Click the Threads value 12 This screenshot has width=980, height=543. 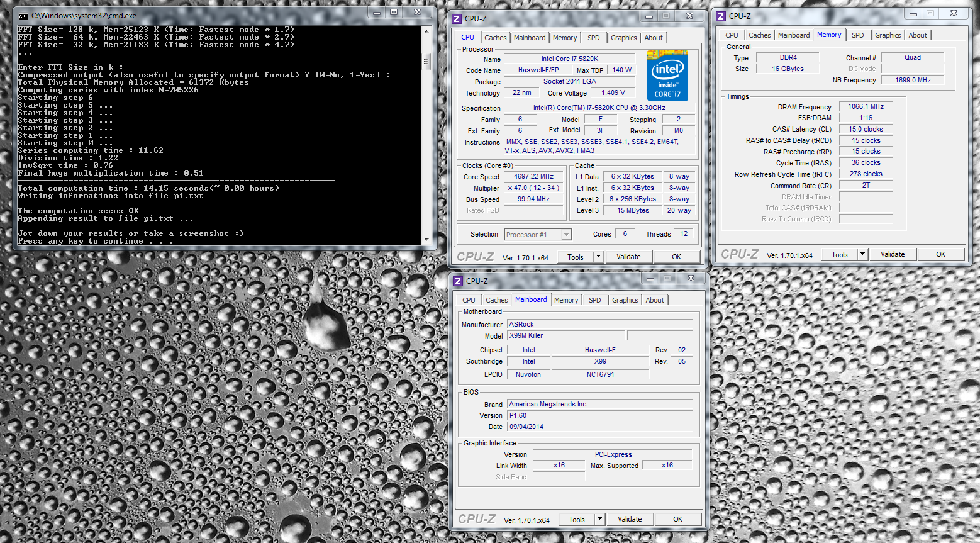tap(684, 234)
